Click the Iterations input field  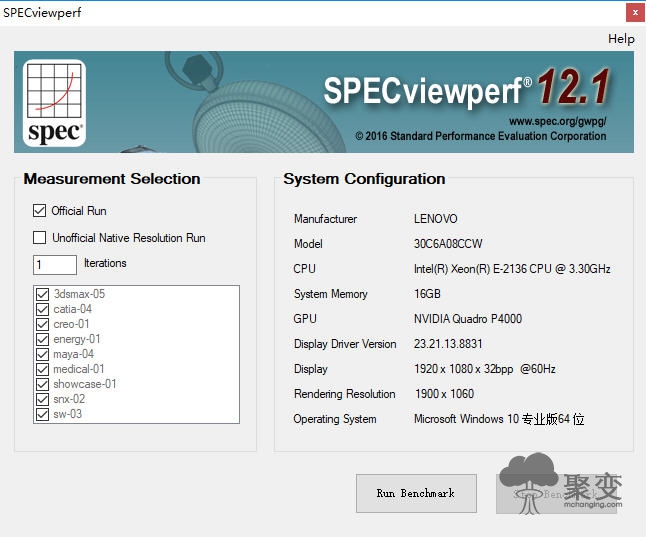(x=55, y=265)
